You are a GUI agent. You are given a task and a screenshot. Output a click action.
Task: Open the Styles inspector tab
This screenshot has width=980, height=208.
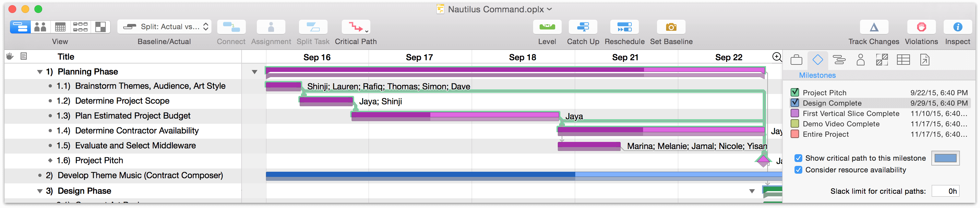(x=881, y=60)
